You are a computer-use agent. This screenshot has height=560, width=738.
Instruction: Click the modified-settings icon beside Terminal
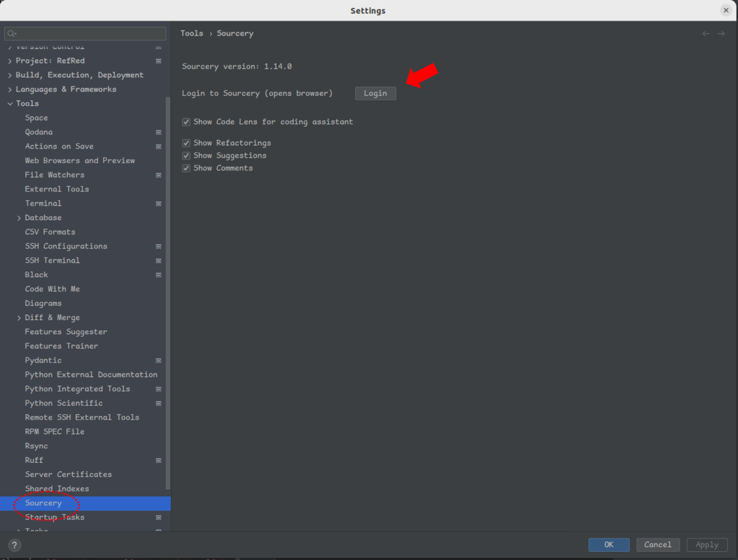tap(158, 203)
